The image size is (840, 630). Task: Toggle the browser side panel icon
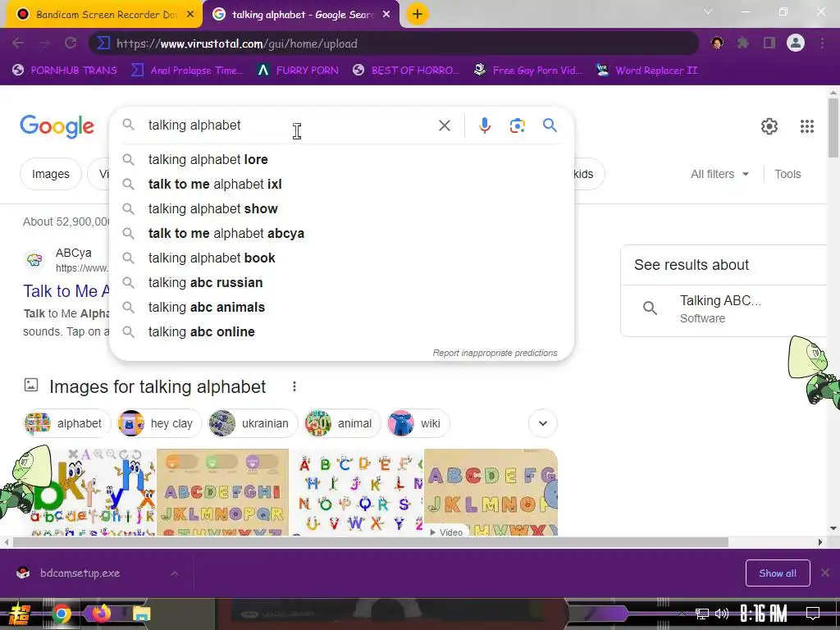pyautogui.click(x=769, y=43)
